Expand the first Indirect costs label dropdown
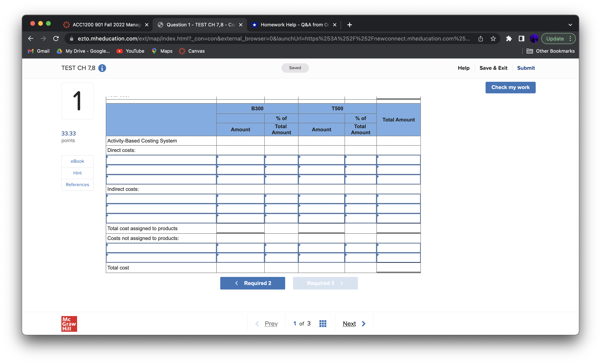 [161, 199]
